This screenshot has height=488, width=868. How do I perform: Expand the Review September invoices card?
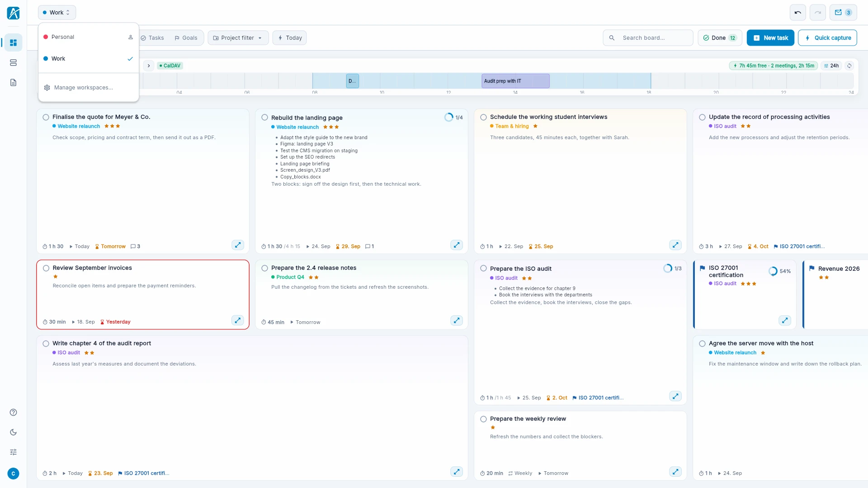point(238,320)
